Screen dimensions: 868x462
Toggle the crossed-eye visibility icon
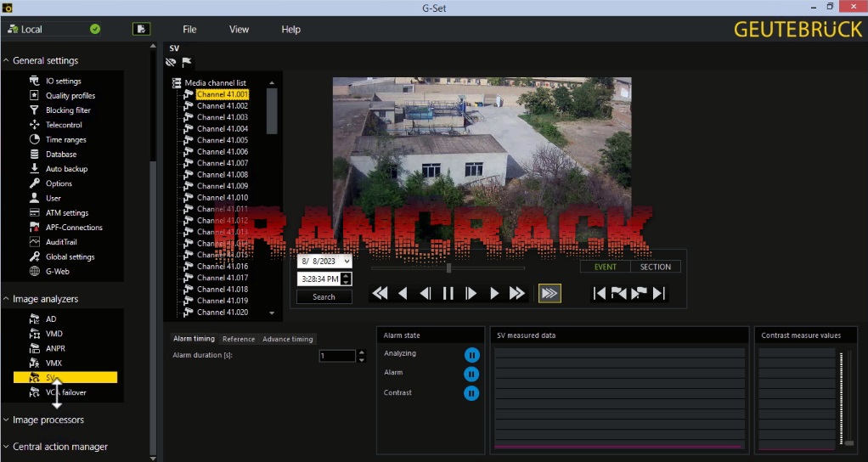[171, 62]
